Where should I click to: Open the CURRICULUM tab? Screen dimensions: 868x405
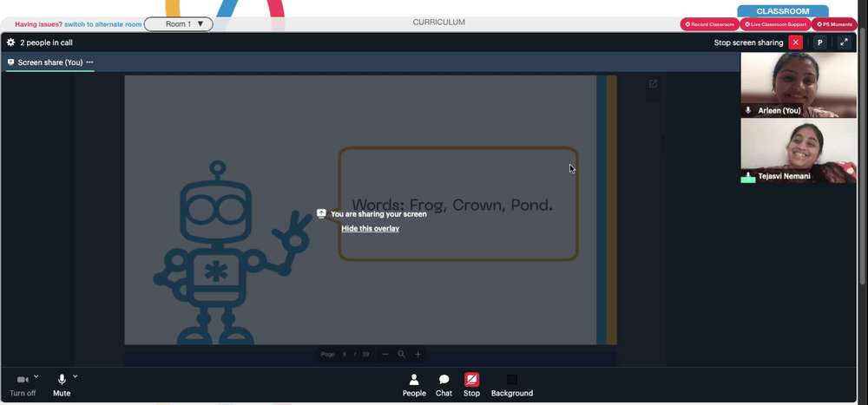point(438,23)
